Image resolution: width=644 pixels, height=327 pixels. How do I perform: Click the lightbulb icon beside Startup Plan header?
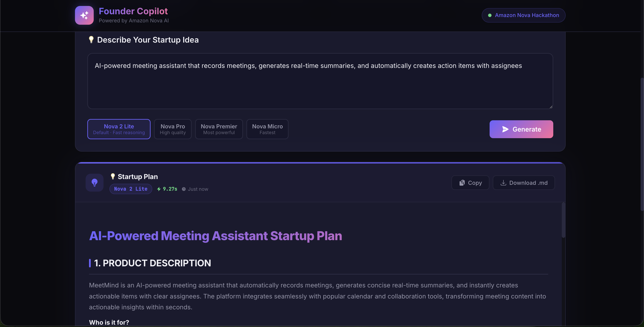pyautogui.click(x=95, y=182)
